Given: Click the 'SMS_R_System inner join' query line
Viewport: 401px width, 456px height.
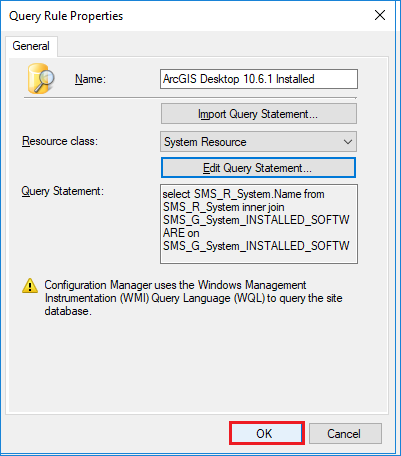Looking at the screenshot, I should [x=223, y=207].
